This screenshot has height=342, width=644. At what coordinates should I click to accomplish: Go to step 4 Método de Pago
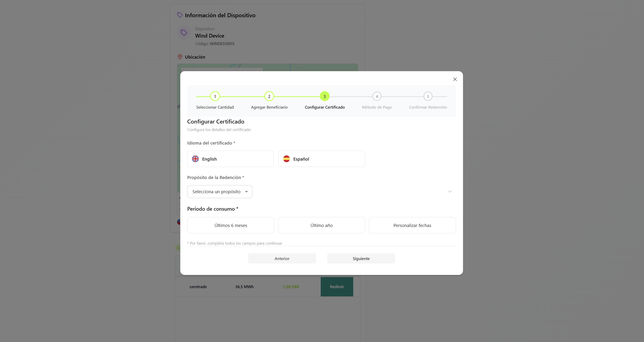[377, 96]
